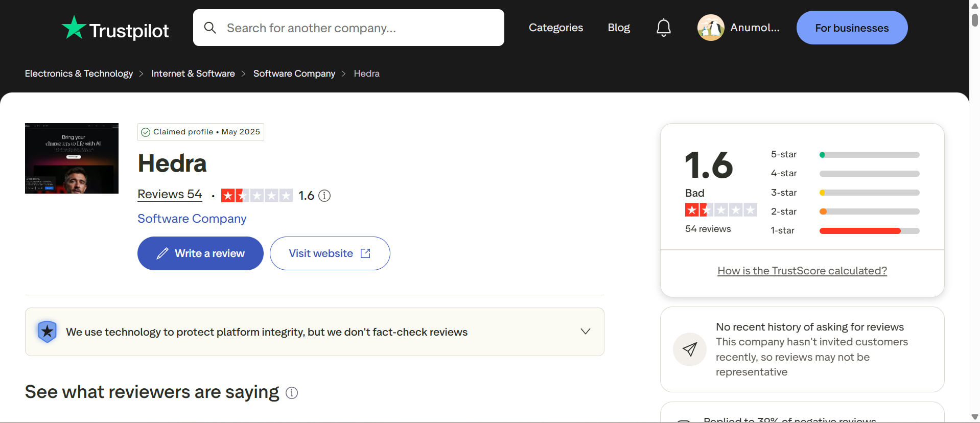The height and width of the screenshot is (423, 980).
Task: Select the 4-star rating row
Action: click(845, 174)
